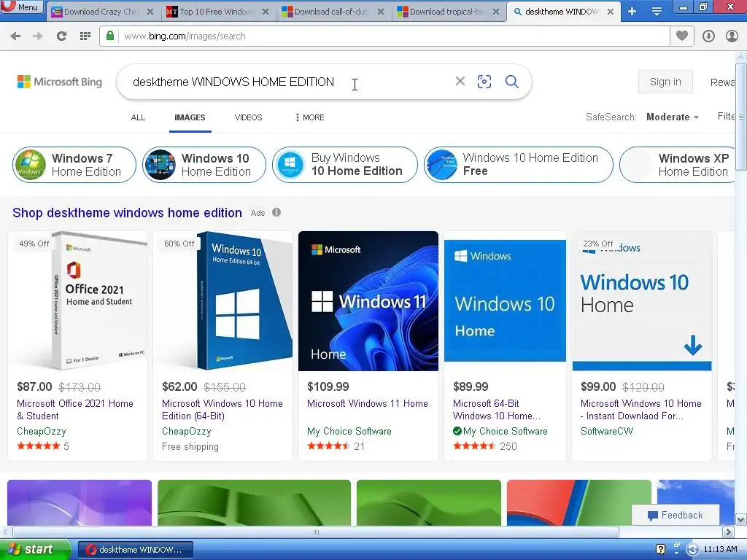Open a new tab with plus button
Viewport: 747px width, 560px height.
(x=632, y=12)
